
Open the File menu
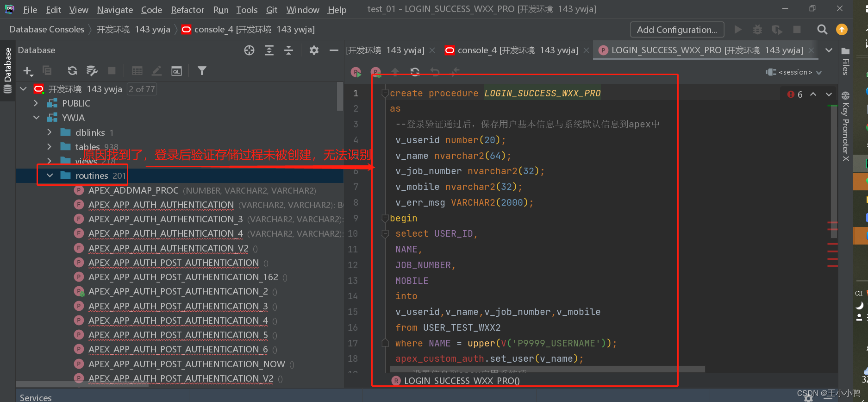click(30, 10)
